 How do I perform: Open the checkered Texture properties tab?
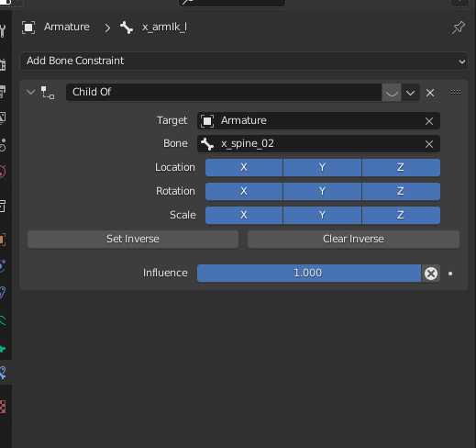[3, 408]
